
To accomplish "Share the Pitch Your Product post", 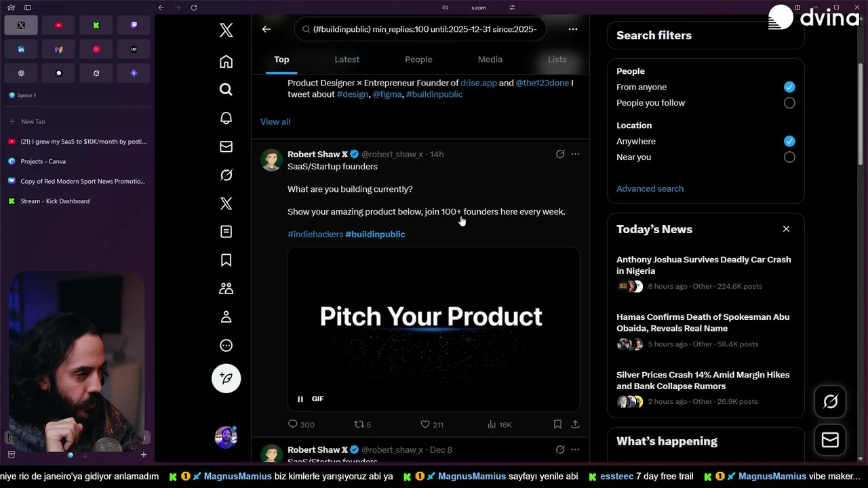I will pyautogui.click(x=575, y=424).
